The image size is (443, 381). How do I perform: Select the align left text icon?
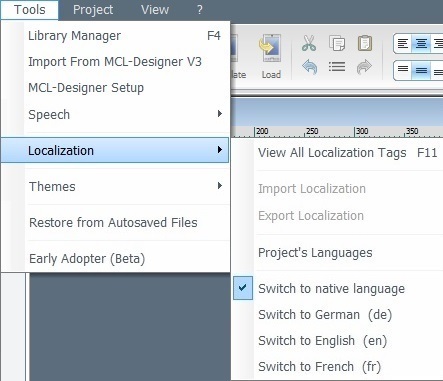(x=403, y=43)
